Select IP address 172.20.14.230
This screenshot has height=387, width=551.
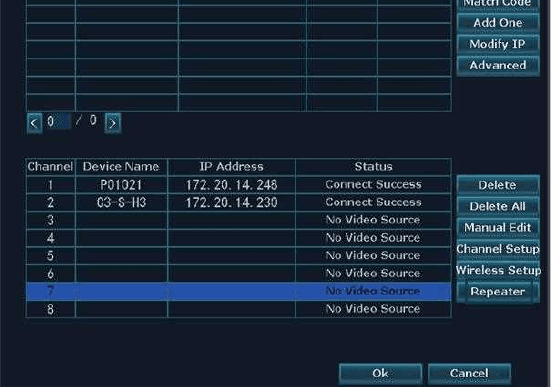[x=232, y=202]
